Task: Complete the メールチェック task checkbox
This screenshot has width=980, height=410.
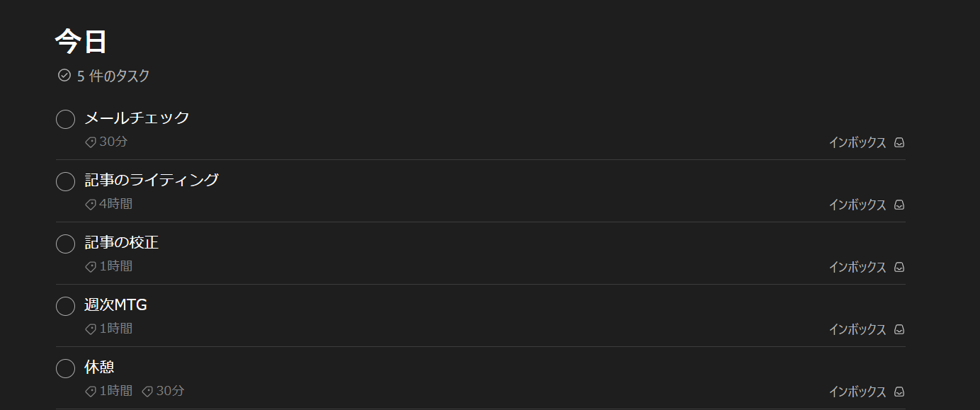Action: pos(65,120)
